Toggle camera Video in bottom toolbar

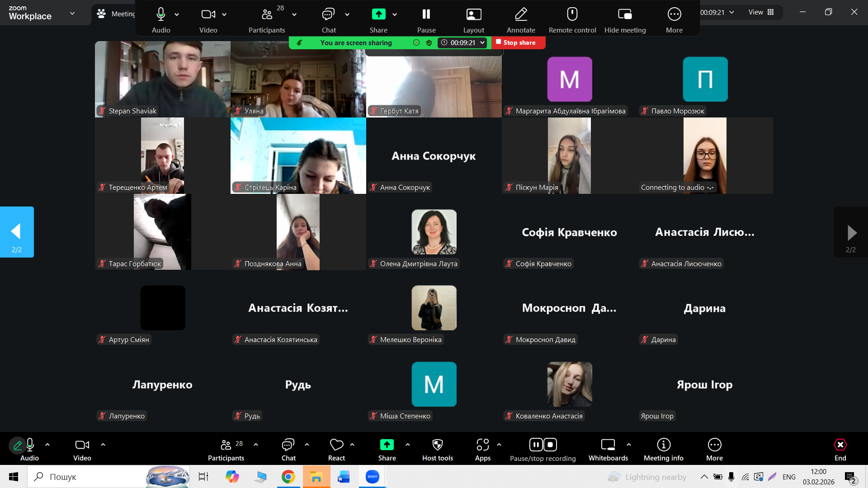click(82, 445)
